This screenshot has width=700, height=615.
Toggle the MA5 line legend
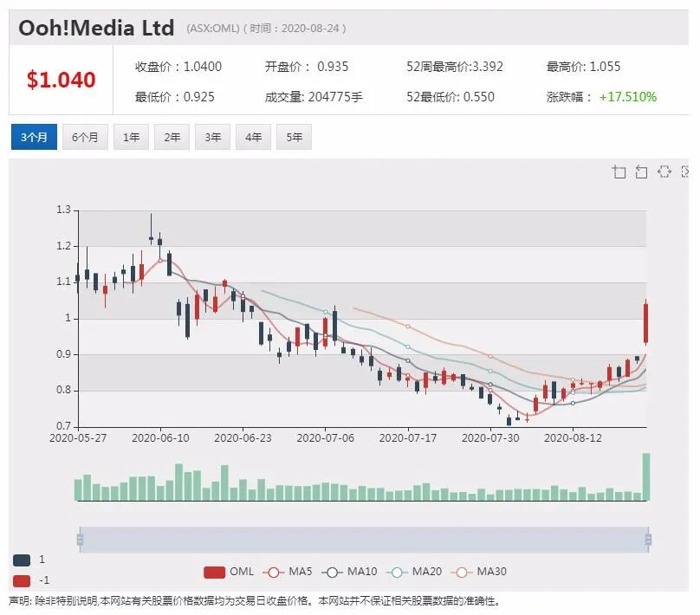pyautogui.click(x=288, y=573)
